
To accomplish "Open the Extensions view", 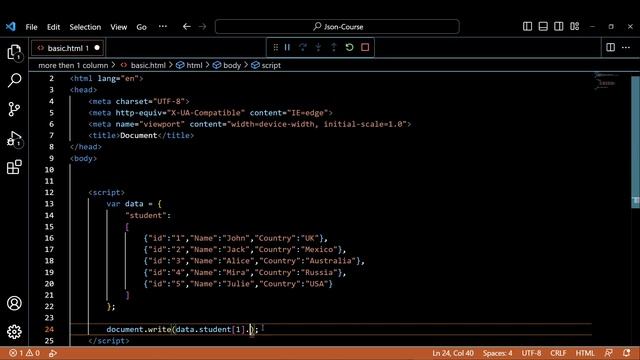I will pos(14,167).
